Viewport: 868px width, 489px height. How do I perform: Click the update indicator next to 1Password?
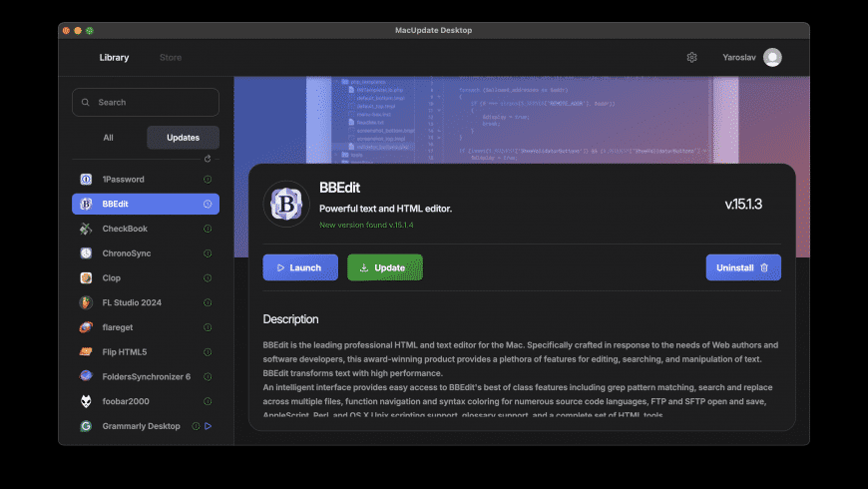point(208,180)
